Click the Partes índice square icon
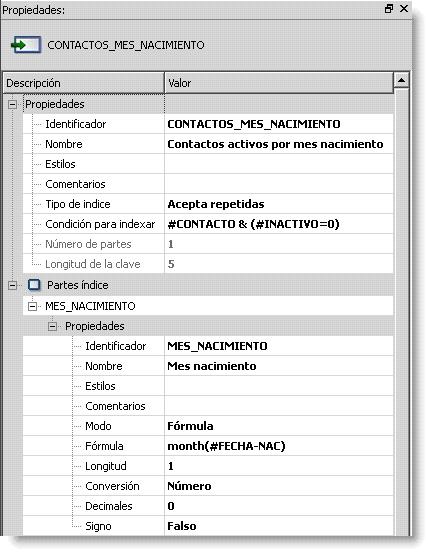Viewport: 428px width, 552px height. point(34,285)
